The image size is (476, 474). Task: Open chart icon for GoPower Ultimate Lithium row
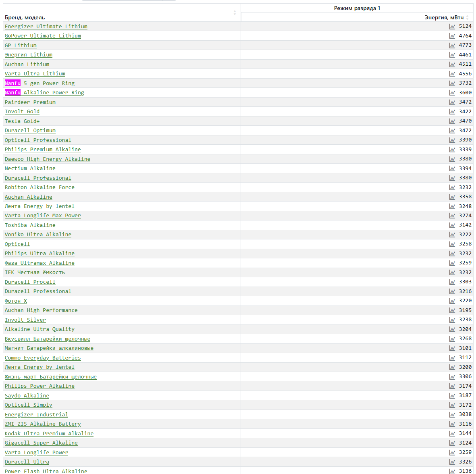(x=452, y=36)
